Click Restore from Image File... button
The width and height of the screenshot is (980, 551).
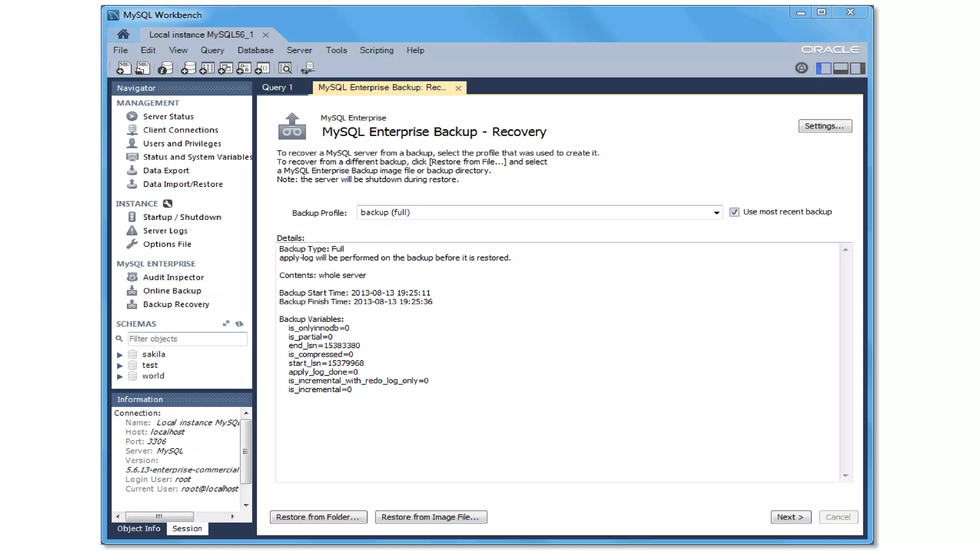pos(431,517)
